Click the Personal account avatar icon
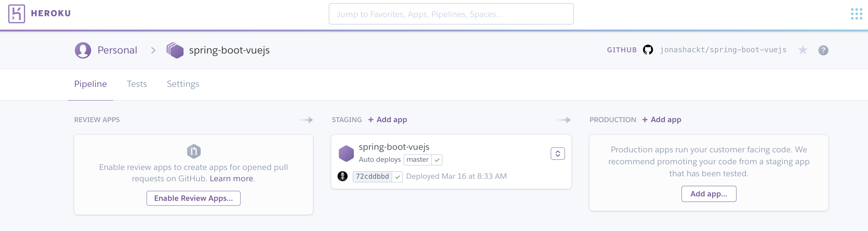The width and height of the screenshot is (868, 231). (83, 50)
